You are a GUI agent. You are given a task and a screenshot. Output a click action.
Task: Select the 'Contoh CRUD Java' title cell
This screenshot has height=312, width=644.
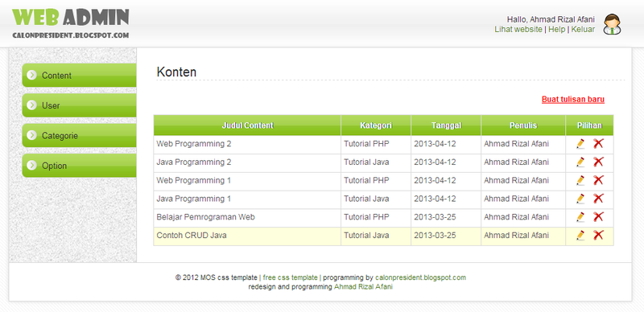[x=247, y=236]
